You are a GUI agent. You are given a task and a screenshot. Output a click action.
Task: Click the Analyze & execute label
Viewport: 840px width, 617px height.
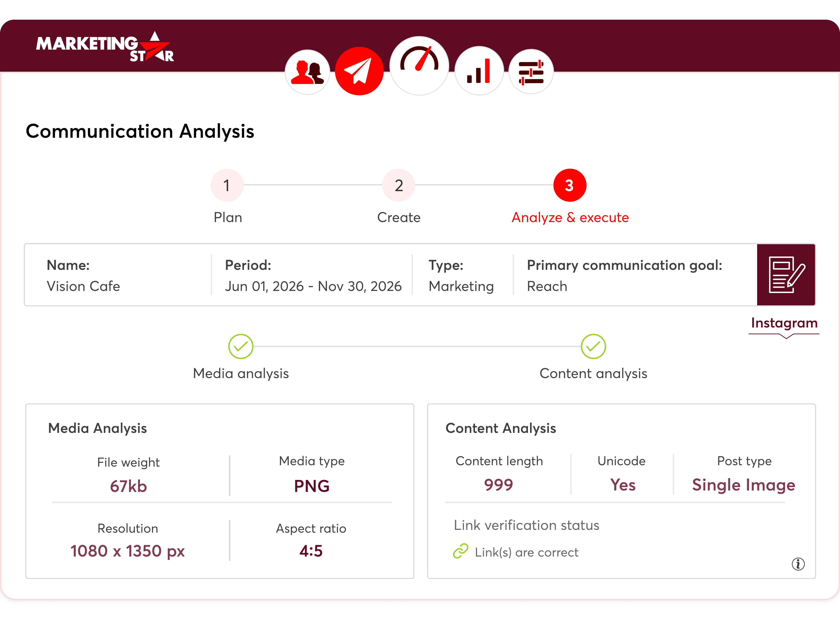pyautogui.click(x=570, y=217)
